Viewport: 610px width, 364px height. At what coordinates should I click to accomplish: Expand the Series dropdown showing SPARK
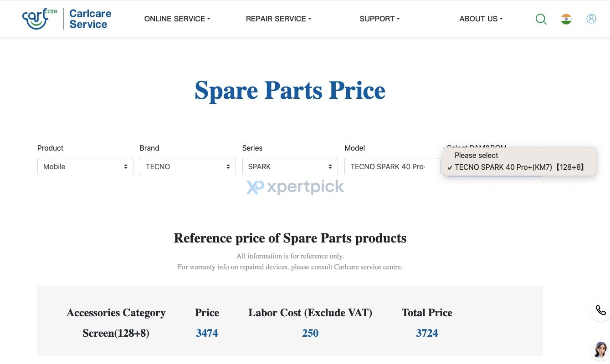290,167
